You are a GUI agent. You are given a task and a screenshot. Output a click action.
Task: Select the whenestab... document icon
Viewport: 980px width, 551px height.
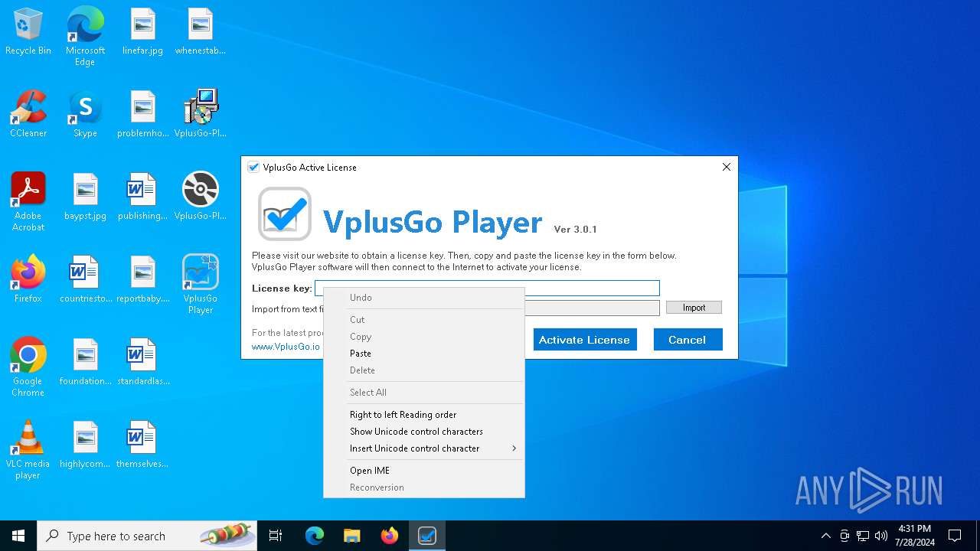click(200, 32)
